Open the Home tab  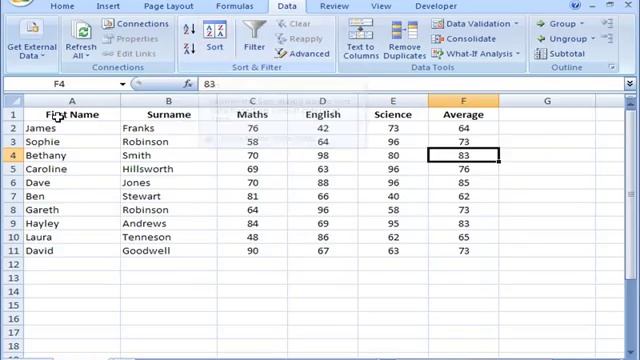[x=62, y=6]
